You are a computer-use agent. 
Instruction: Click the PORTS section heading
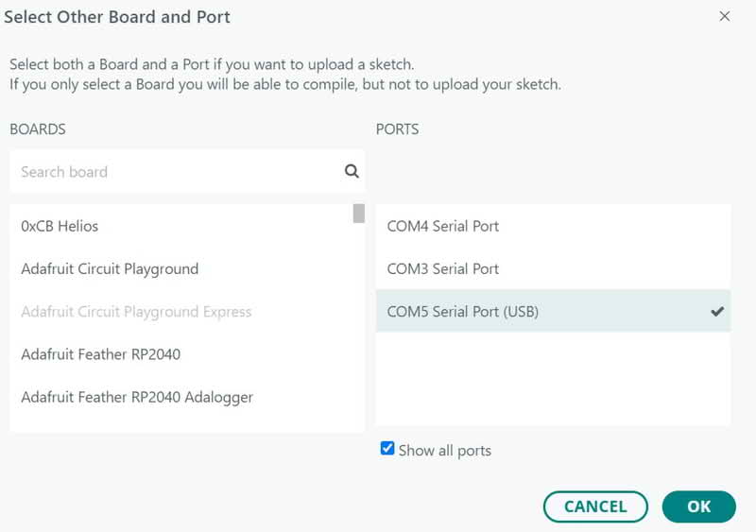(397, 129)
